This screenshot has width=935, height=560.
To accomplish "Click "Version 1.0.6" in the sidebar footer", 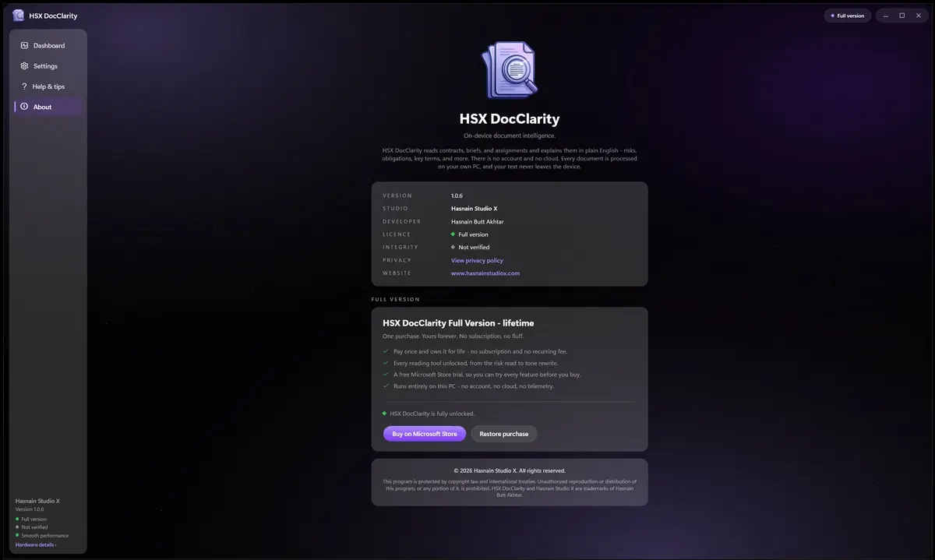I will click(x=30, y=509).
